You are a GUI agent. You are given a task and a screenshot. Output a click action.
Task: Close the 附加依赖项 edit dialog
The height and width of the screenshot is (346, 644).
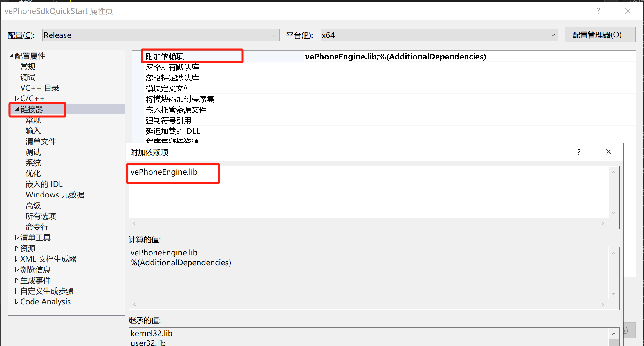608,152
